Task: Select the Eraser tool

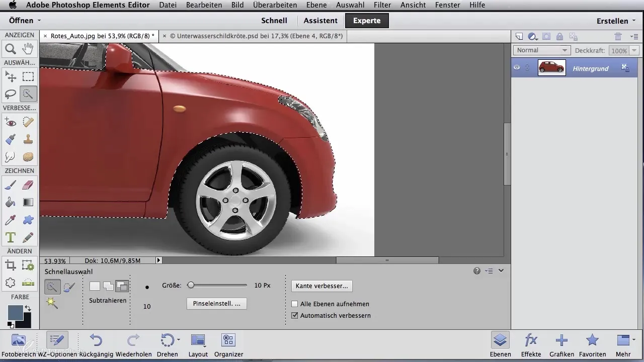Action: tap(28, 185)
